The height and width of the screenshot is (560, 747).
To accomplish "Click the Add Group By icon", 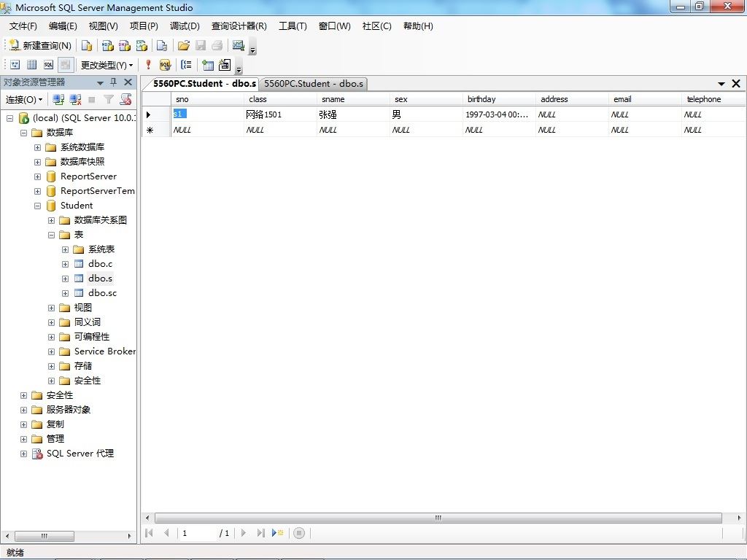I will 186,65.
